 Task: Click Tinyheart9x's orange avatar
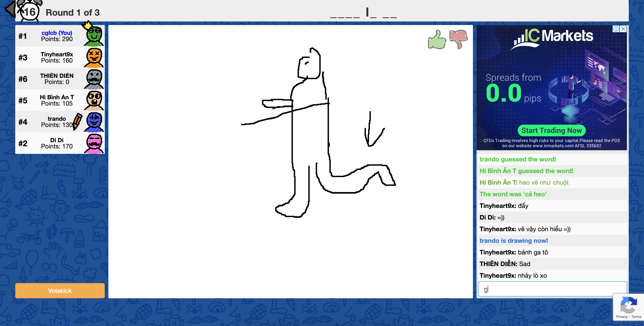94,58
